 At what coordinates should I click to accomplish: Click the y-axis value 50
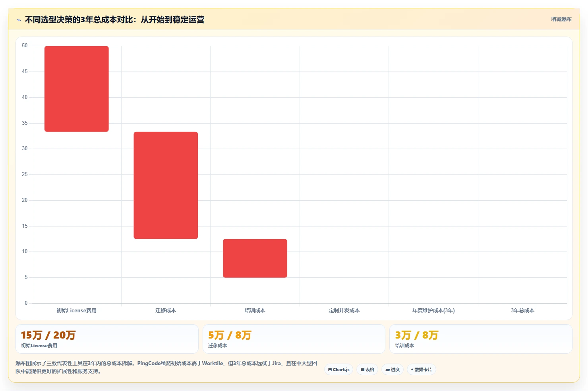coord(25,46)
